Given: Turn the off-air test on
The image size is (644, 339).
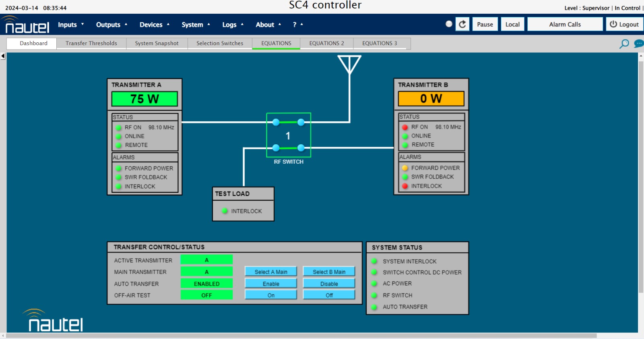Looking at the screenshot, I should click(270, 295).
